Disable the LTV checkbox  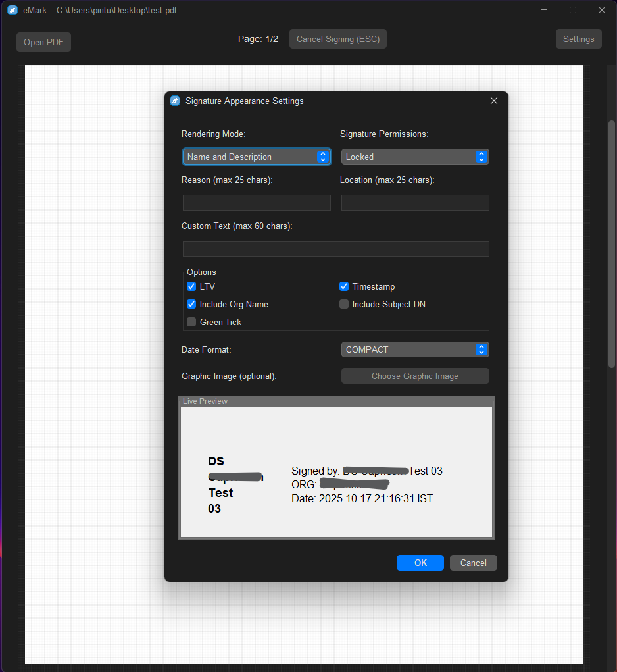pyautogui.click(x=191, y=286)
